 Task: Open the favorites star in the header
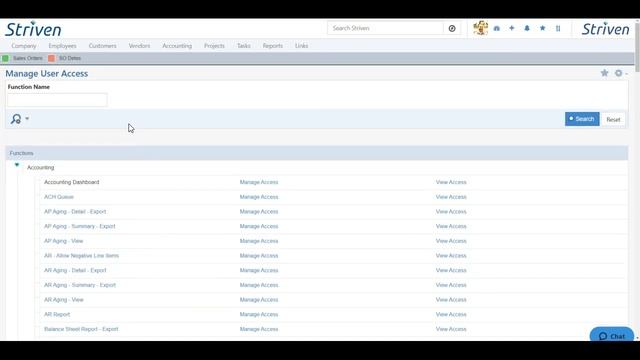(542, 28)
